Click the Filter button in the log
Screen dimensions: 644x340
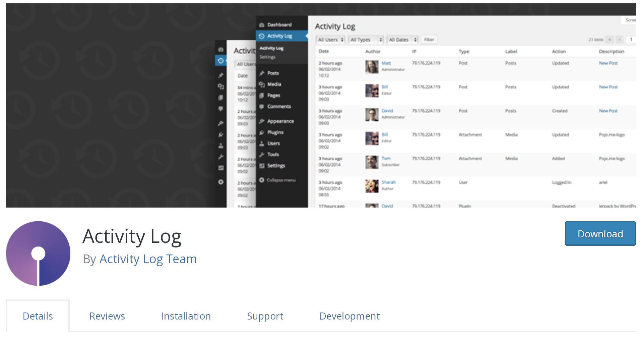(x=429, y=40)
